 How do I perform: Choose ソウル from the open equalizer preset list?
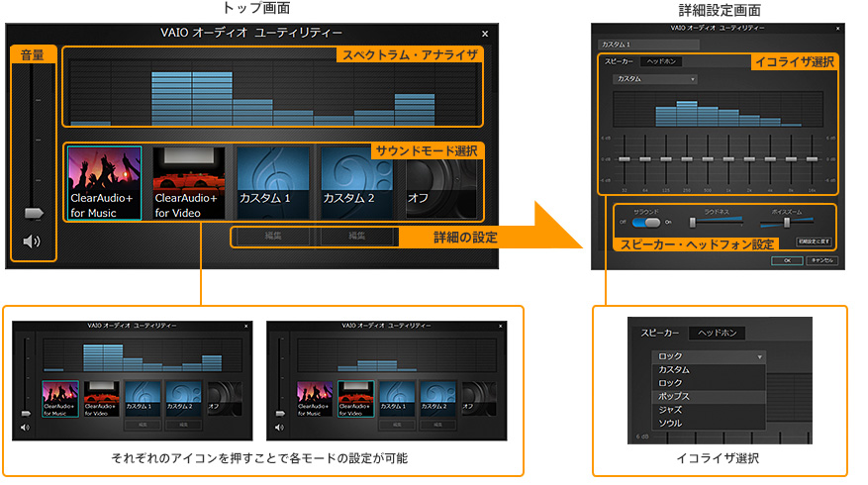[709, 423]
